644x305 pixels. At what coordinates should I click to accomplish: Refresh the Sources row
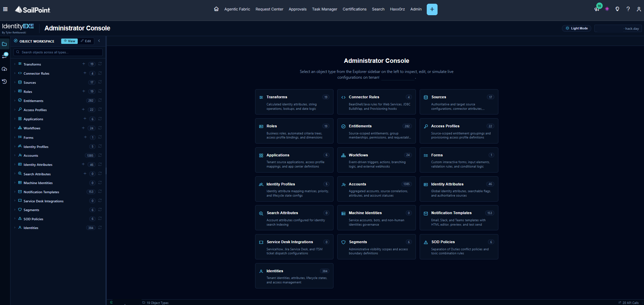100,82
